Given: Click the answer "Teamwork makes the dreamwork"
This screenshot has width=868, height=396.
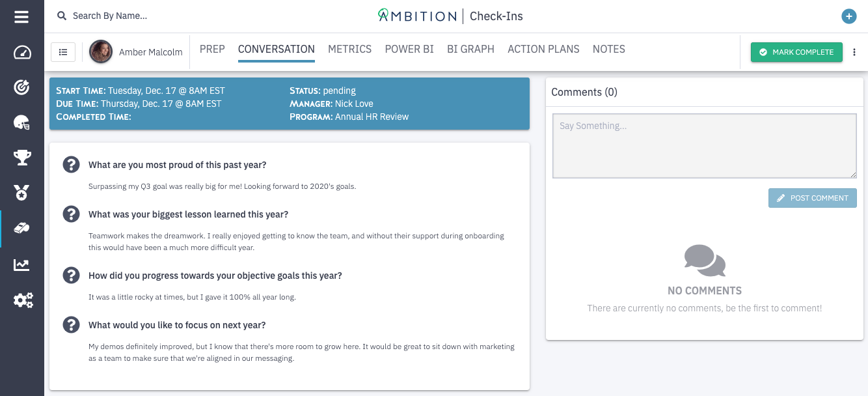Looking at the screenshot, I should [x=297, y=242].
